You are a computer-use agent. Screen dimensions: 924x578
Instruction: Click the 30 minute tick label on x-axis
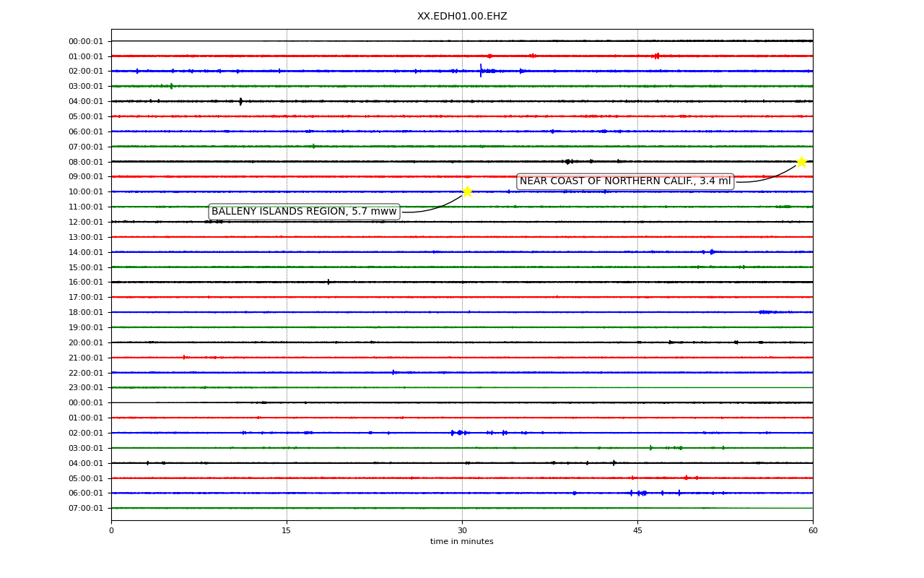pos(462,531)
